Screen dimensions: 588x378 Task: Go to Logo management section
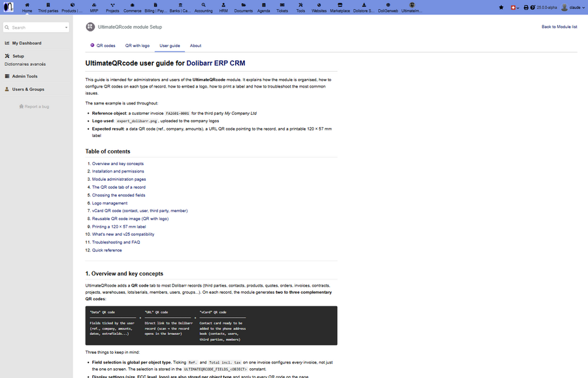click(x=110, y=203)
